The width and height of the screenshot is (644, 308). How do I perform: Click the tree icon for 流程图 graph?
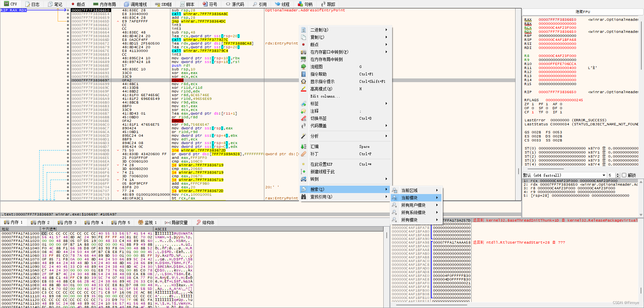[x=304, y=67]
